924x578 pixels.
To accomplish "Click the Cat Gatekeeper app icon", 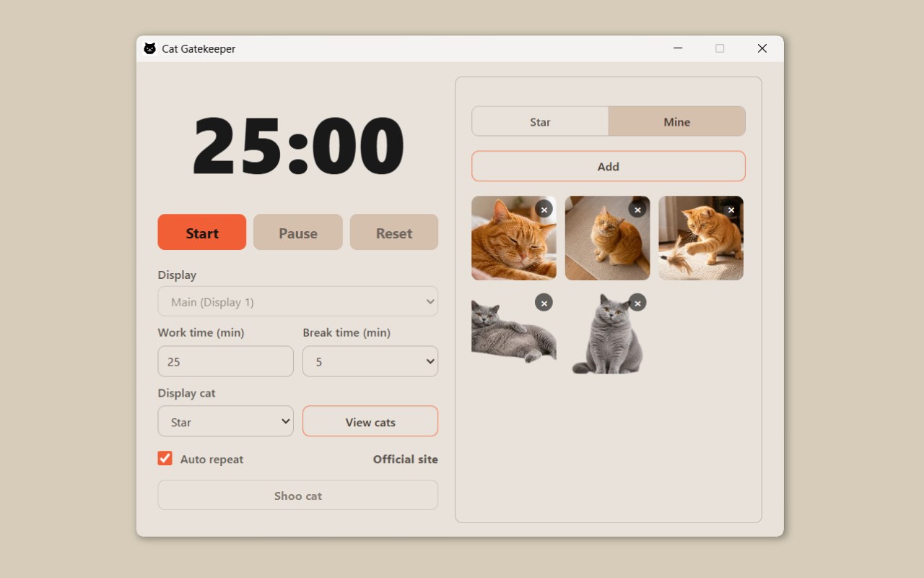I will 150,48.
